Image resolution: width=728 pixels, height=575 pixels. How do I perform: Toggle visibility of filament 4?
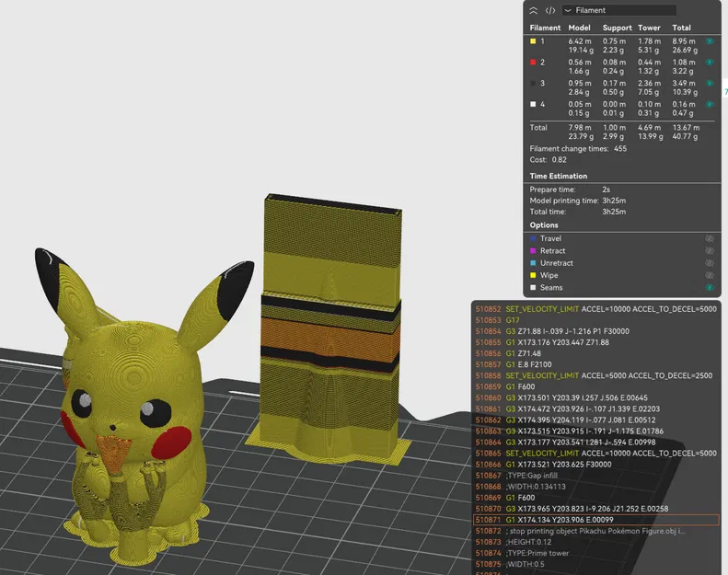tap(710, 104)
